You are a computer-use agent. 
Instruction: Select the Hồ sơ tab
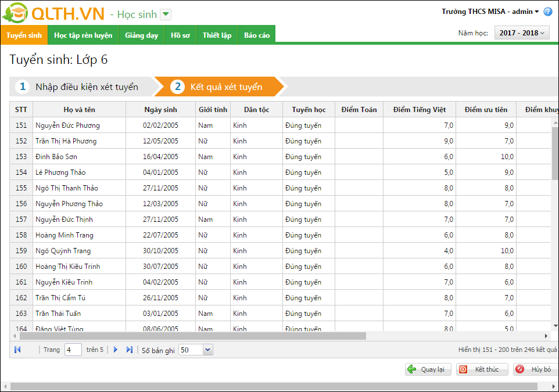(180, 35)
